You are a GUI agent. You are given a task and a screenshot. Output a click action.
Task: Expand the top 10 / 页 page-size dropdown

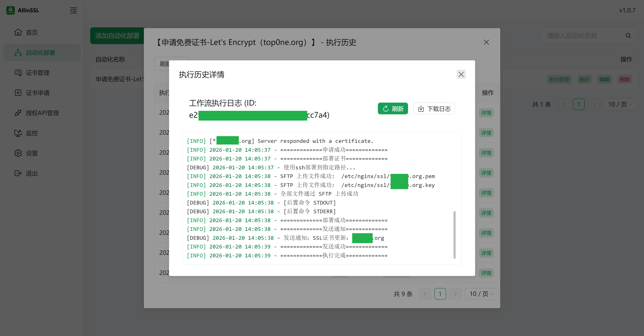[x=620, y=104]
